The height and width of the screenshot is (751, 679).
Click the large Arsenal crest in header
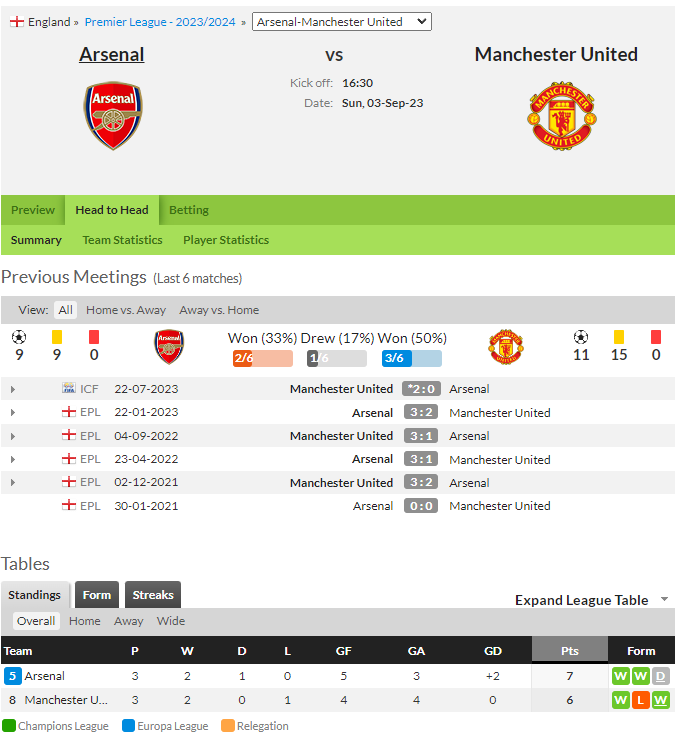point(113,115)
